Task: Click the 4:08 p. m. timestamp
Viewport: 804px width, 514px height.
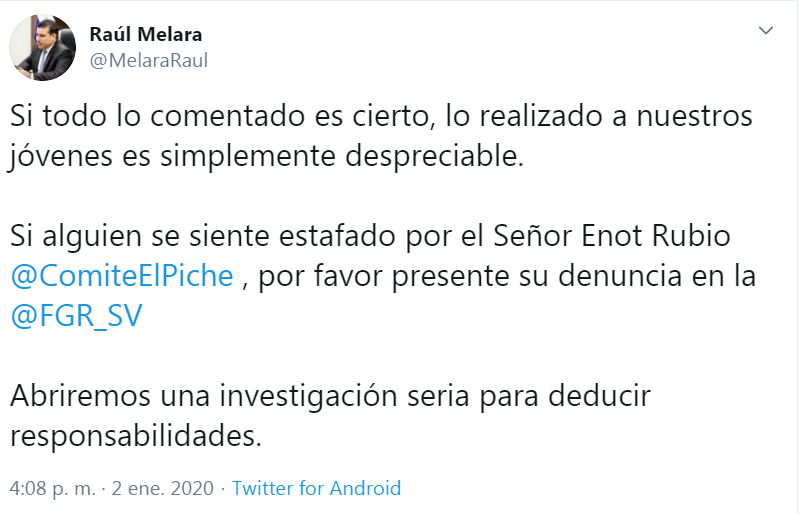Action: pos(52,489)
